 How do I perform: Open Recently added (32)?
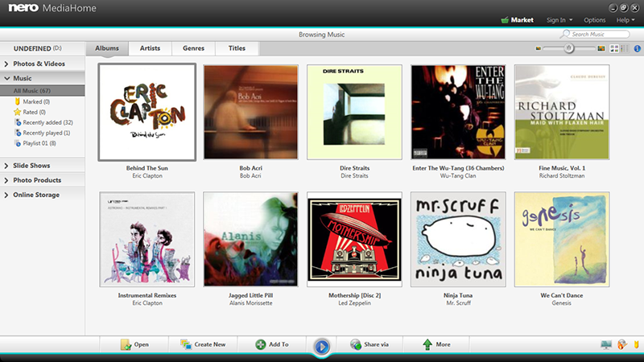pos(47,122)
